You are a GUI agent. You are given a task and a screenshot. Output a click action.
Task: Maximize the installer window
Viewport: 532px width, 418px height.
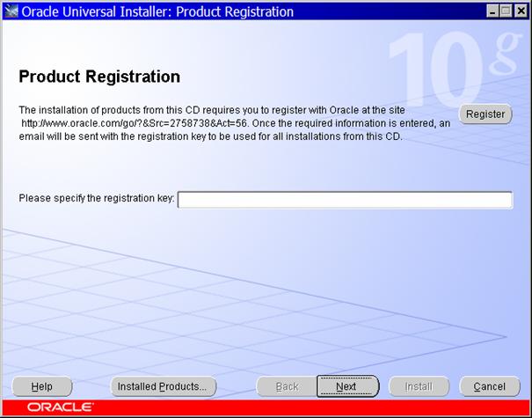click(505, 11)
